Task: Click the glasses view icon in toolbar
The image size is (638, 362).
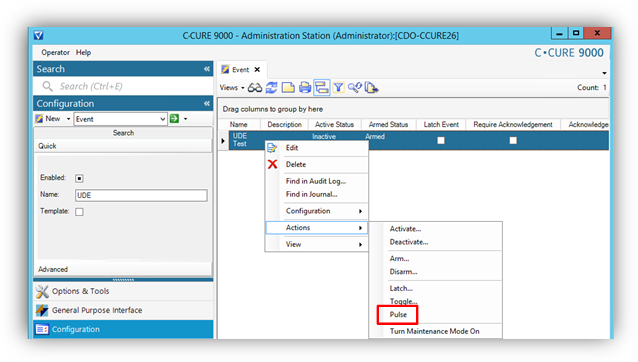Action: pyautogui.click(x=255, y=87)
